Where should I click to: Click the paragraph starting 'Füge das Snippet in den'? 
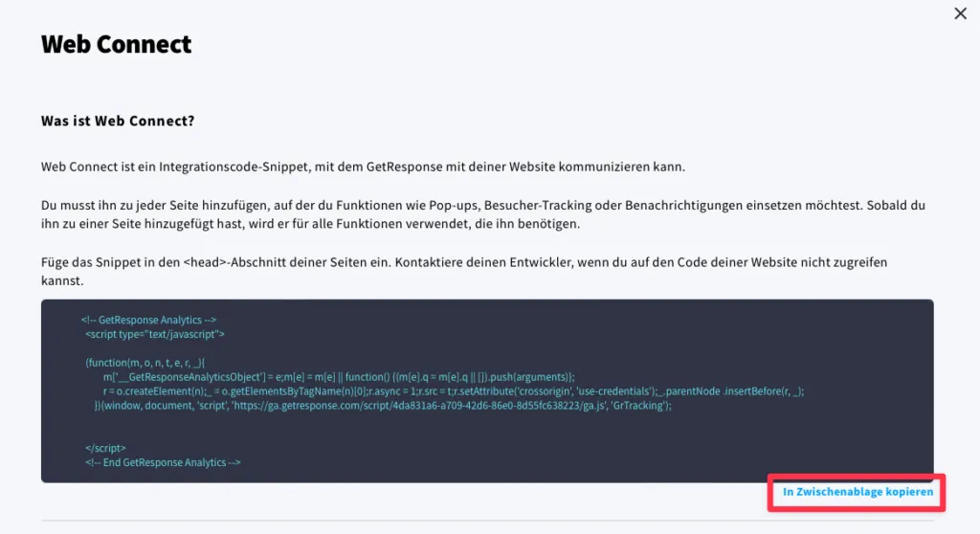coord(464,272)
